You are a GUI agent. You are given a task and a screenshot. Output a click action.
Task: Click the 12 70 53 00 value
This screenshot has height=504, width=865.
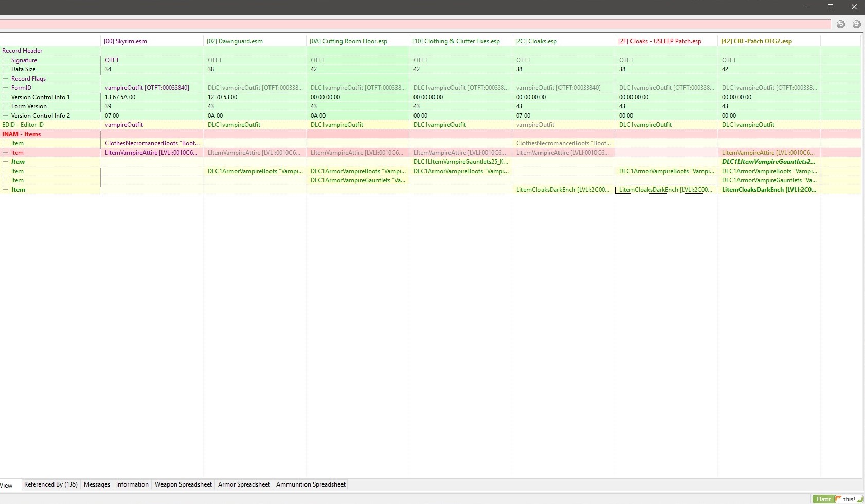[223, 97]
